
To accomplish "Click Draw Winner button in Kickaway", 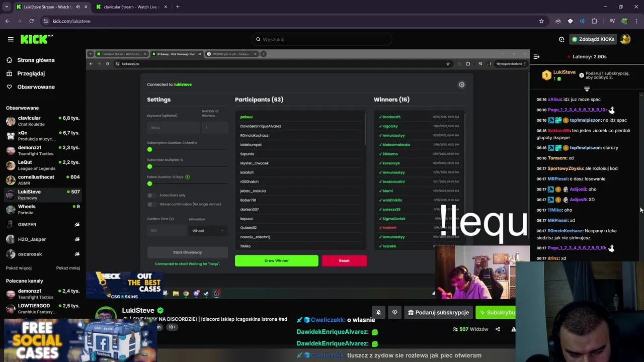I will pos(276,260).
